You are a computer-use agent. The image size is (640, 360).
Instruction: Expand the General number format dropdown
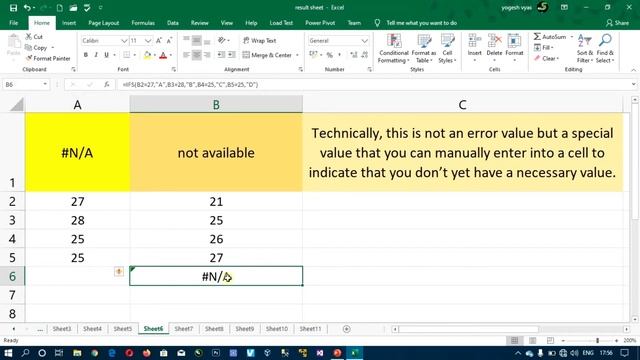pyautogui.click(x=364, y=41)
